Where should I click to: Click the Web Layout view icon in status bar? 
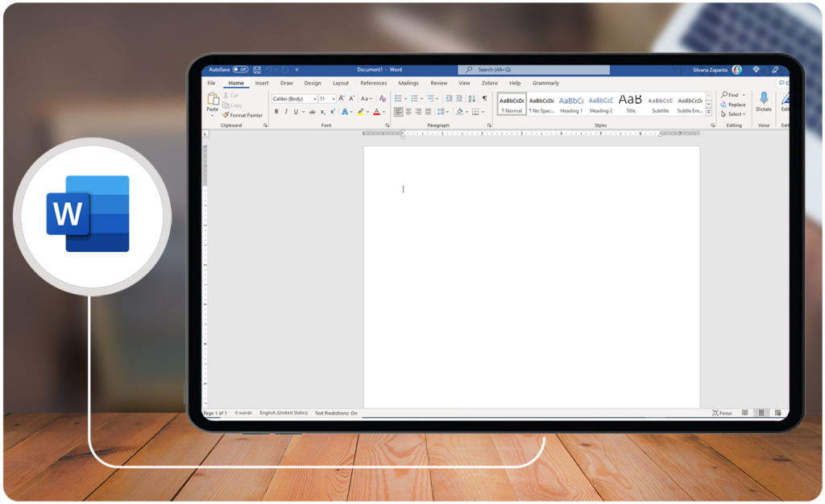pyautogui.click(x=777, y=412)
